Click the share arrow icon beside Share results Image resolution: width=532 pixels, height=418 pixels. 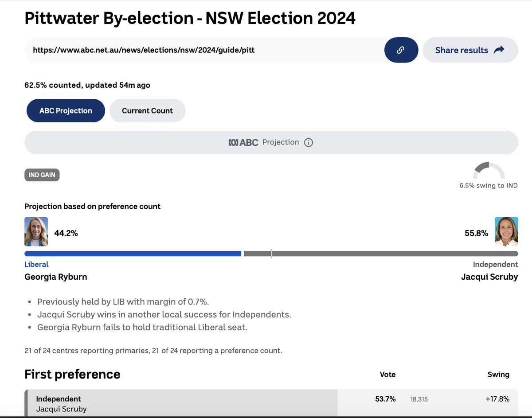click(x=500, y=50)
